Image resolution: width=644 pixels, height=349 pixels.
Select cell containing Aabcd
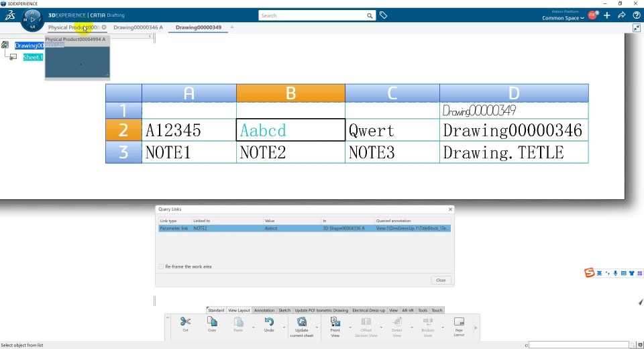[290, 130]
